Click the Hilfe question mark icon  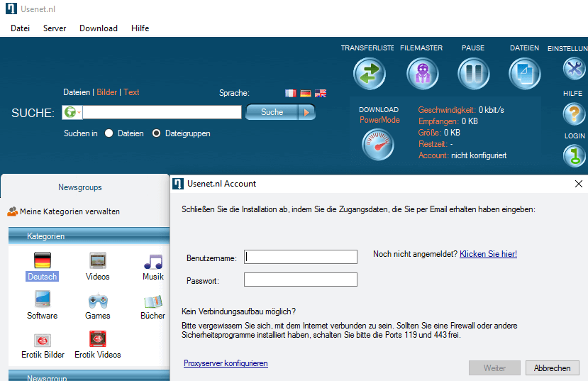coord(574,114)
